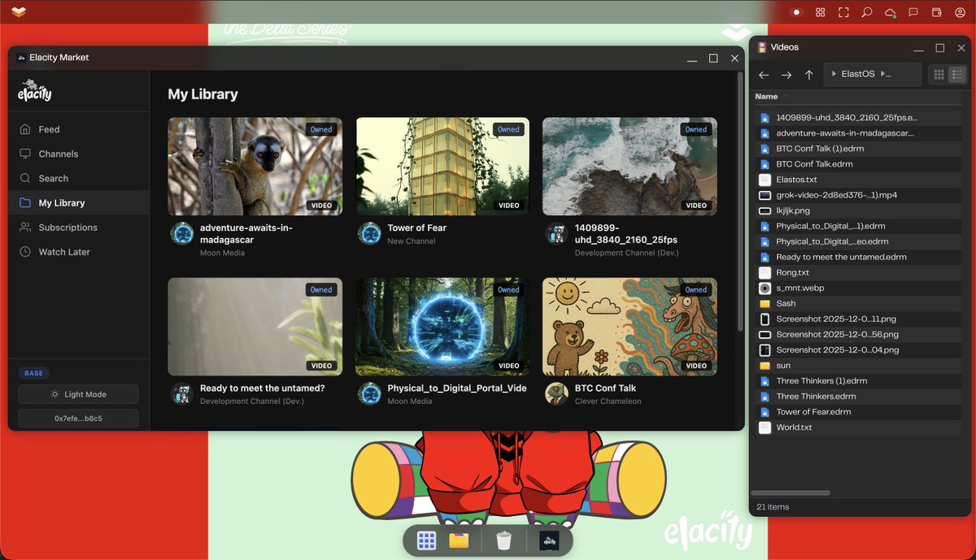The width and height of the screenshot is (976, 560).
Task: Open the lemur adventure-awaits-in-madagascar thumbnail
Action: point(255,167)
